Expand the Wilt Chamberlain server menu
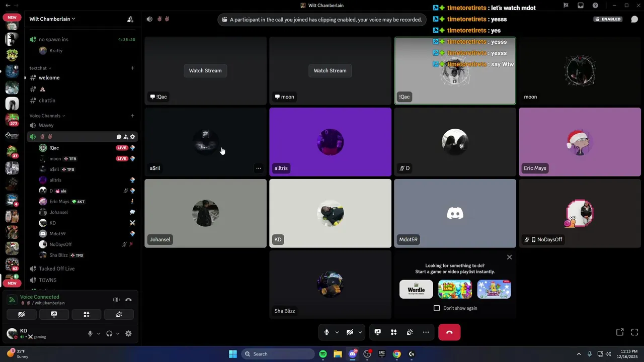644x362 pixels. 52,19
